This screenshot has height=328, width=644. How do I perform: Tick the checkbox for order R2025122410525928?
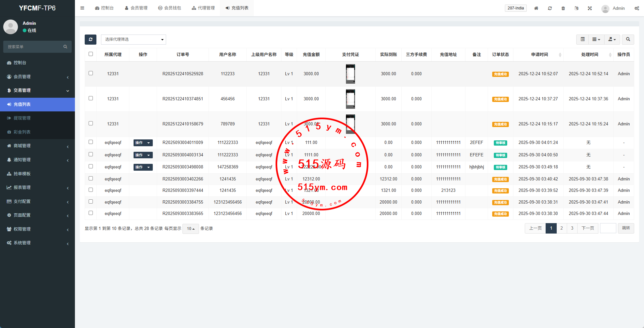[x=91, y=73]
